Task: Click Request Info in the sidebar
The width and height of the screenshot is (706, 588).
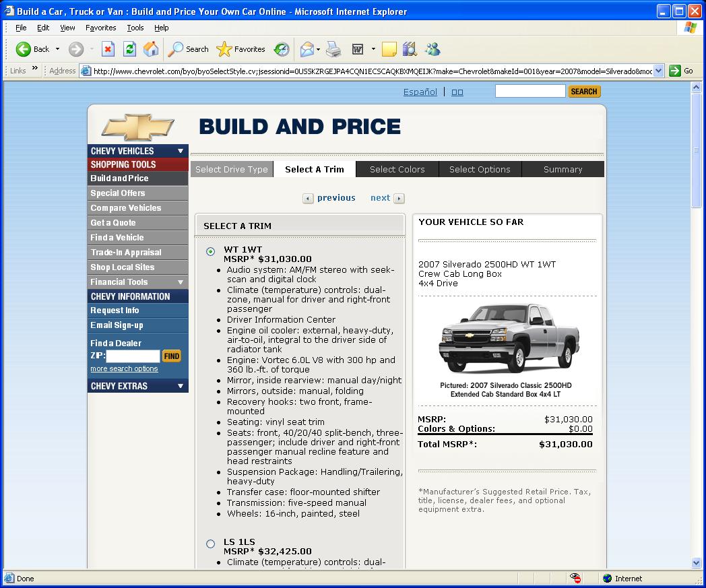Action: coord(138,311)
